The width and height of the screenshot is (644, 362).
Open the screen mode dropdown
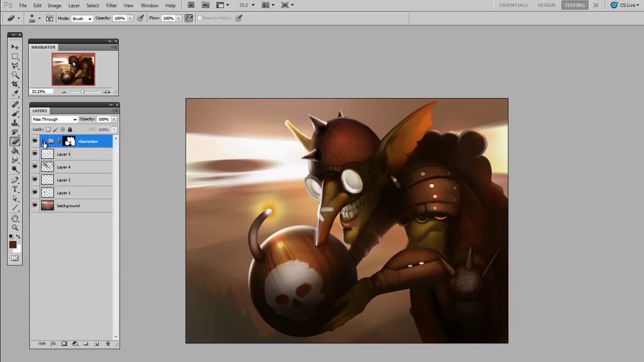click(x=288, y=5)
